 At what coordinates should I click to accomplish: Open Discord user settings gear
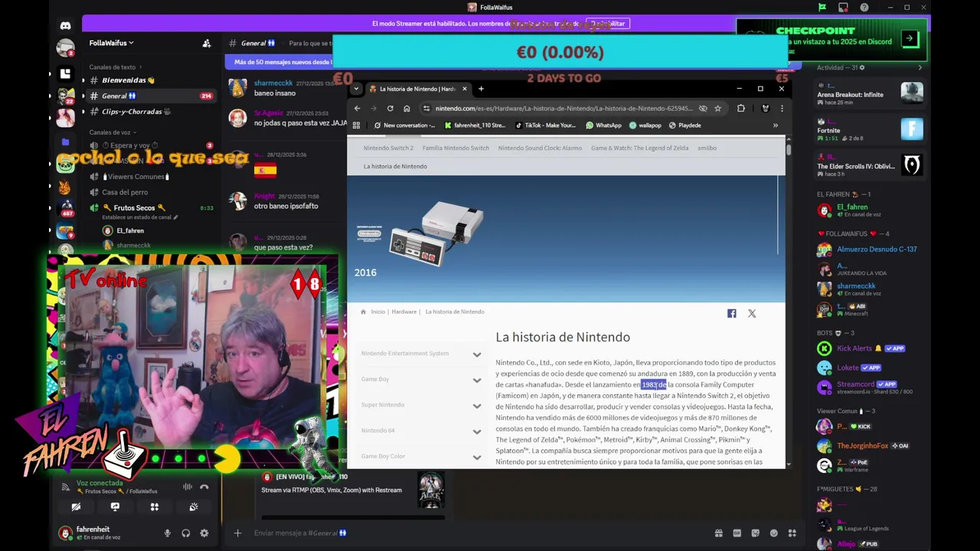(204, 533)
